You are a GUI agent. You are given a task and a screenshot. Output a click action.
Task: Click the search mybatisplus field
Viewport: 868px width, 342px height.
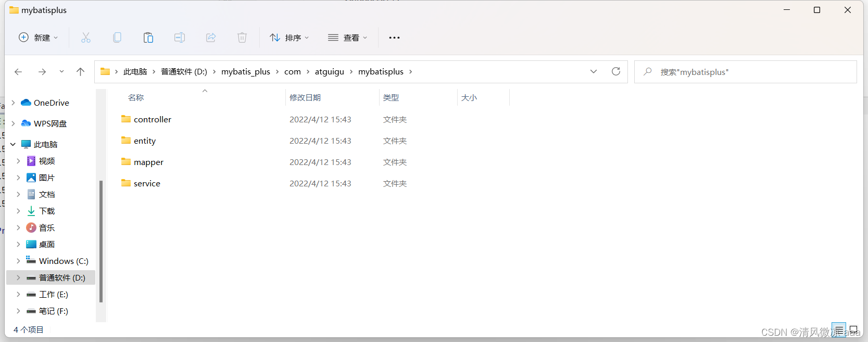745,72
